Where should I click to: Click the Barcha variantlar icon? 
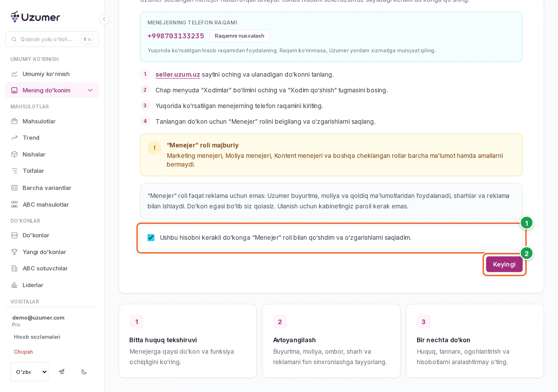(x=14, y=188)
